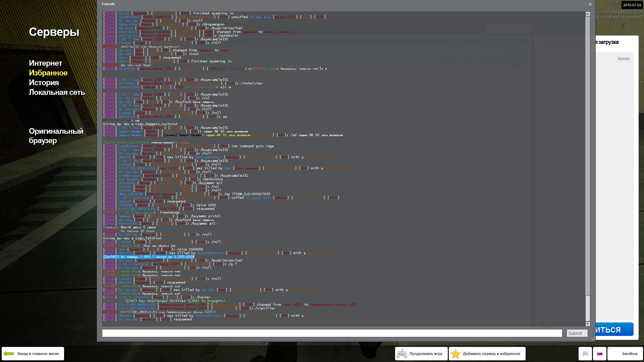Click the 'Maxim достиг 5 уровня' line
The image size is (644, 362).
[x=129, y=227]
